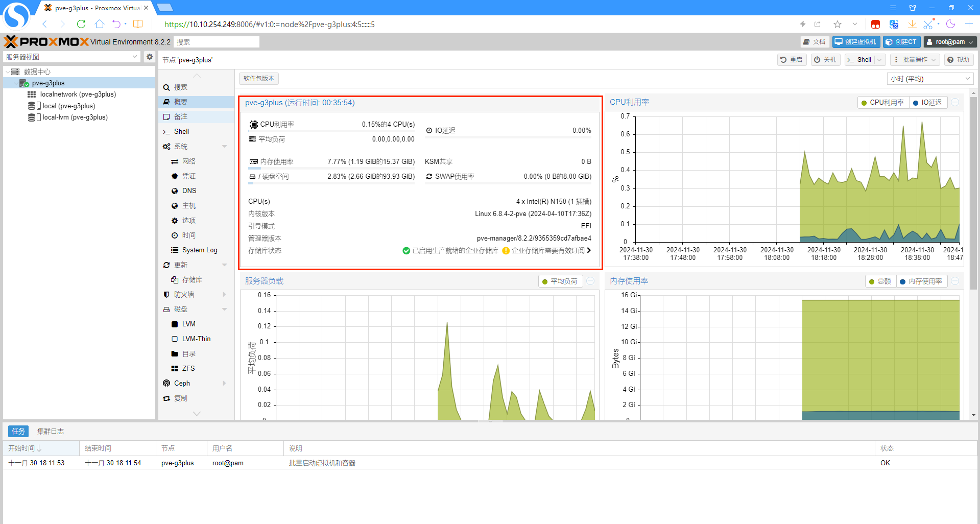This screenshot has height=524, width=980.
Task: Open server view settings gear icon
Action: [x=150, y=57]
